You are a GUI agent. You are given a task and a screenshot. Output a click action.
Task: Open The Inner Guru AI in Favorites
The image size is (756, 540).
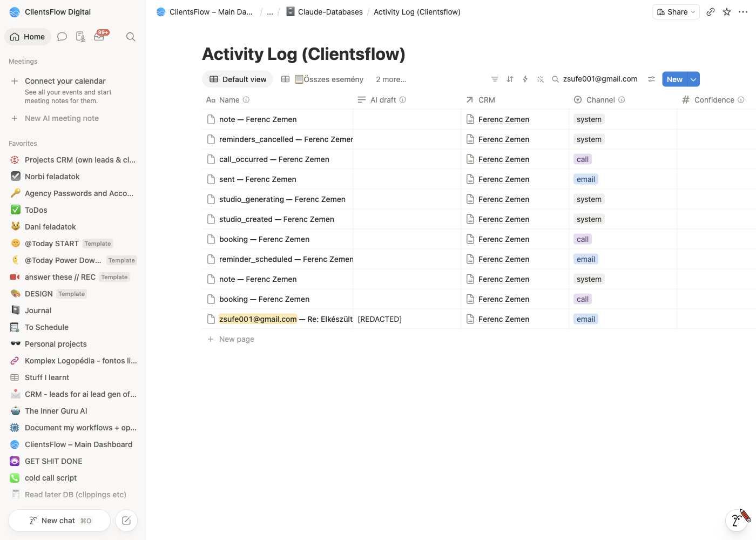73,411
